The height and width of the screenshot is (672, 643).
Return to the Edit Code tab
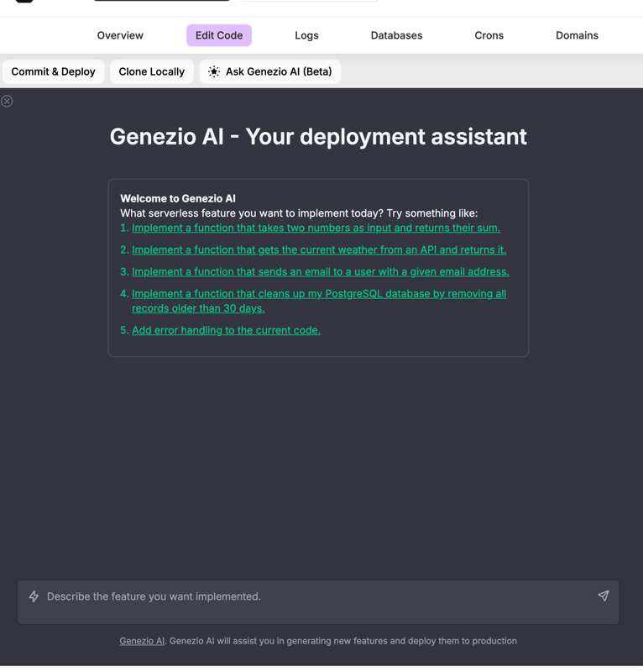tap(218, 35)
